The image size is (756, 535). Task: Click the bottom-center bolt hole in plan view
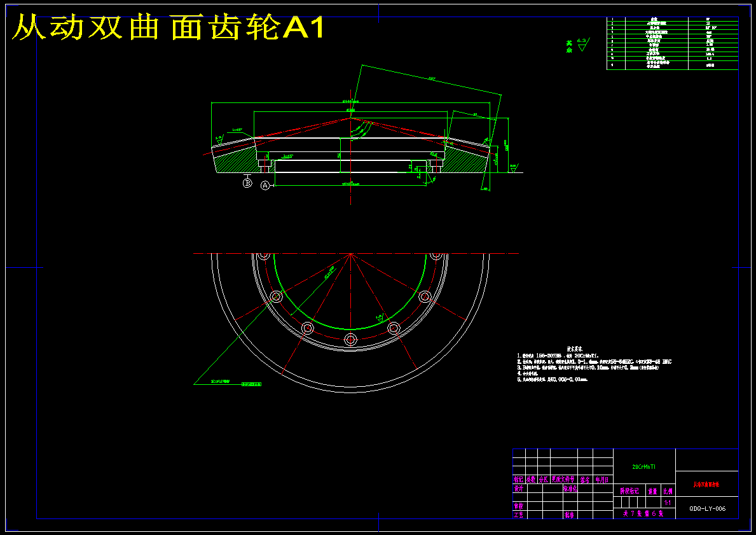pos(350,338)
